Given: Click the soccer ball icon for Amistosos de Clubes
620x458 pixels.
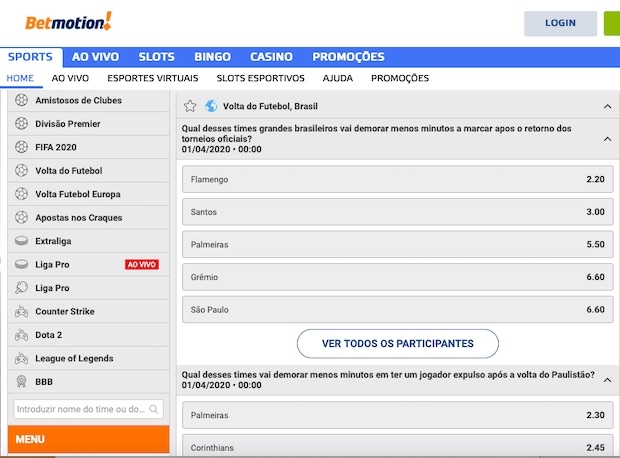Looking at the screenshot, I should pos(22,100).
